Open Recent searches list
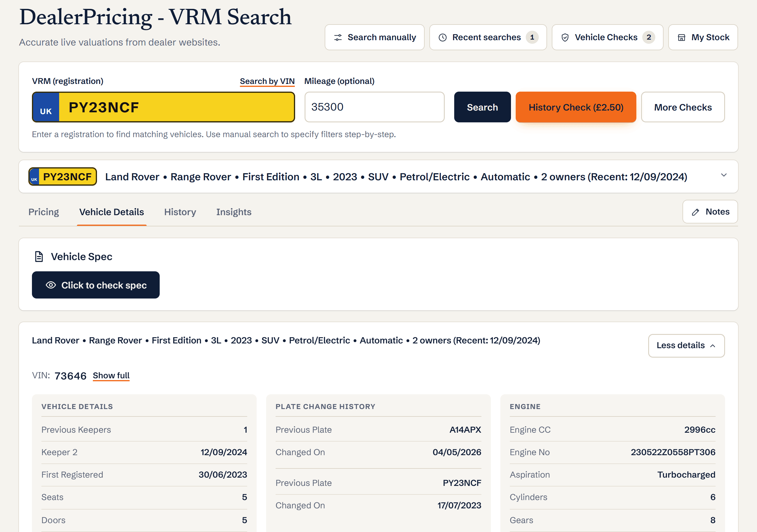The height and width of the screenshot is (532, 757). click(x=488, y=37)
